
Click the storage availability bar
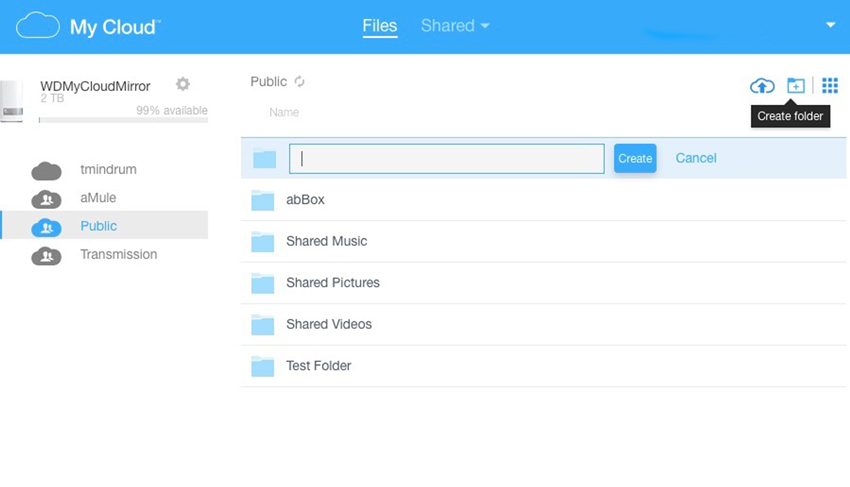point(123,120)
